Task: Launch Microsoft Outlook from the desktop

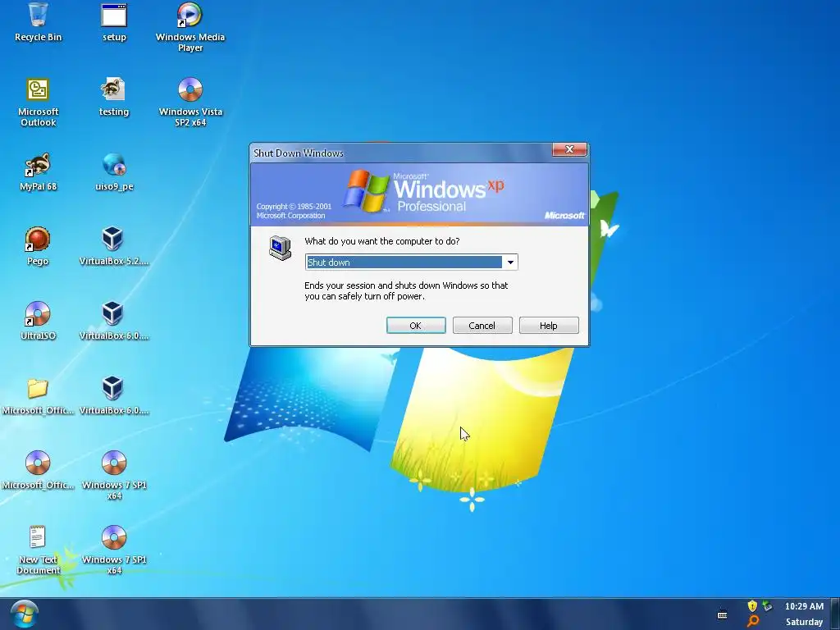Action: (38, 101)
